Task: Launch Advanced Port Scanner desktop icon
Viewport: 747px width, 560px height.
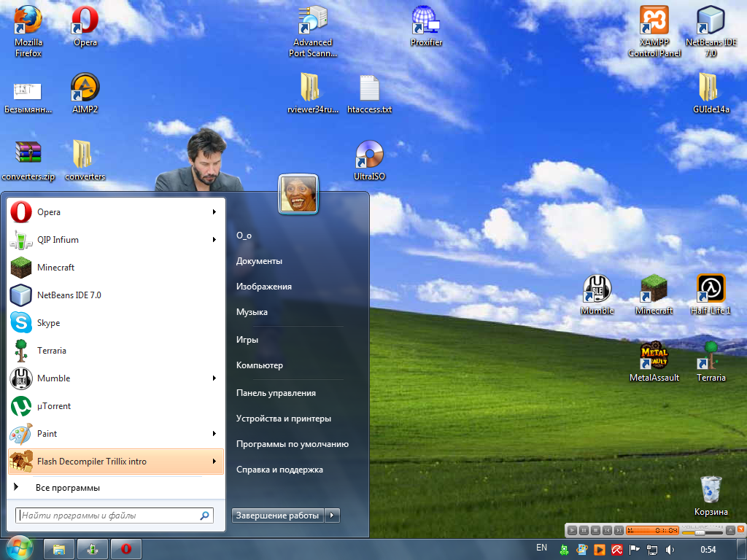Action: [x=312, y=31]
